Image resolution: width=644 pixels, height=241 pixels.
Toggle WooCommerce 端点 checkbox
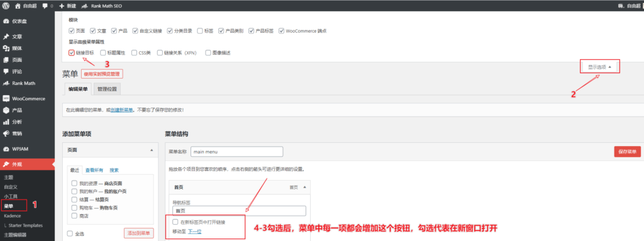tap(282, 31)
